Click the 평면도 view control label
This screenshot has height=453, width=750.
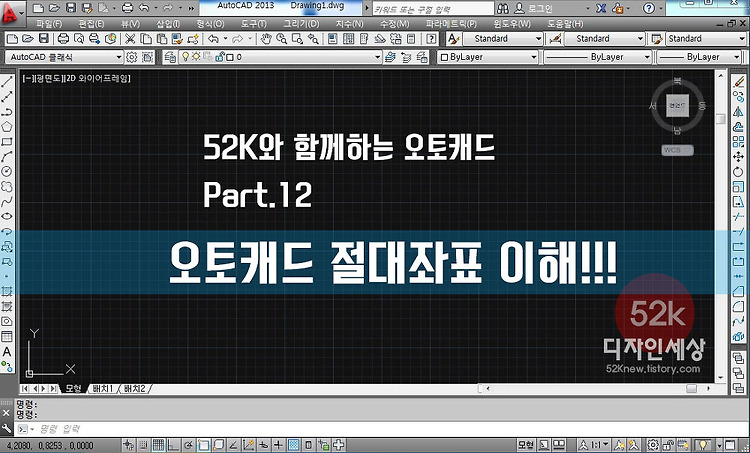(47, 78)
